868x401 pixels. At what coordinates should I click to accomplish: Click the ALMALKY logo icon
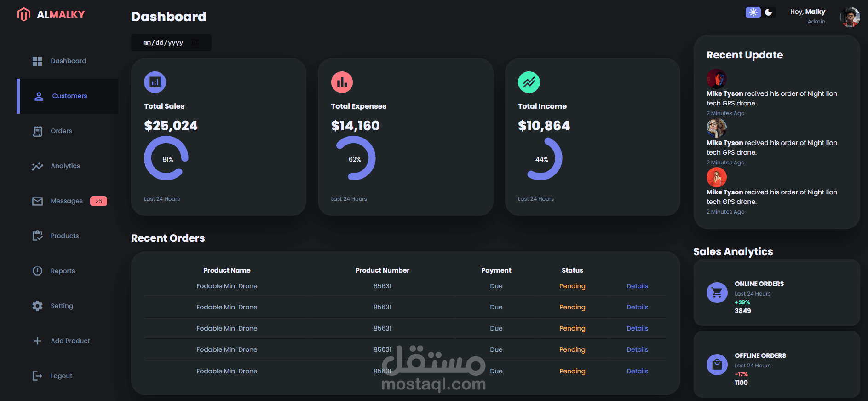24,15
